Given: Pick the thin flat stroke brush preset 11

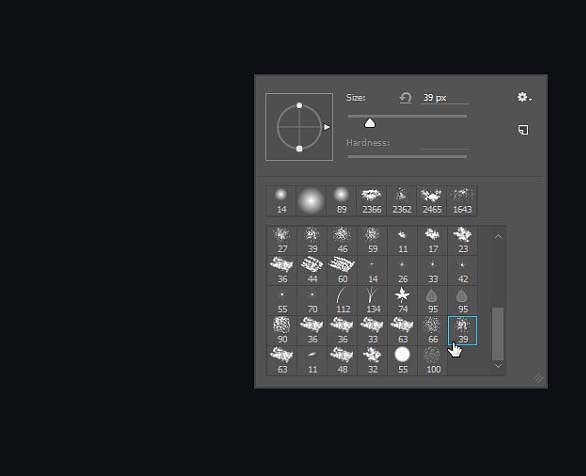Looking at the screenshot, I should [312, 361].
